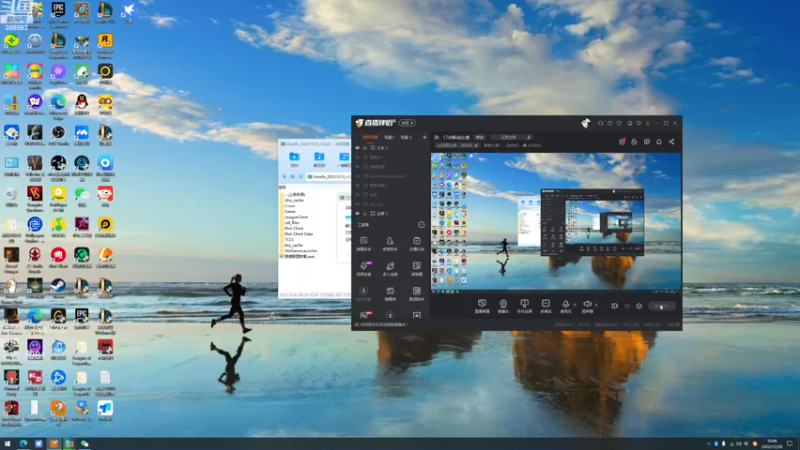Open Windows Start menu

click(7, 444)
